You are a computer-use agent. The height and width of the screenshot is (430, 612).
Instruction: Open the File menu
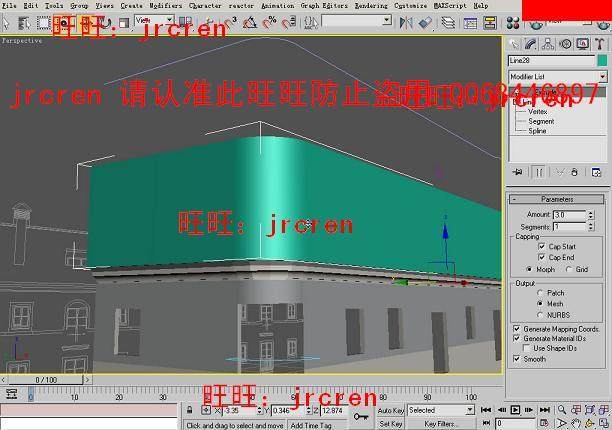tap(9, 6)
